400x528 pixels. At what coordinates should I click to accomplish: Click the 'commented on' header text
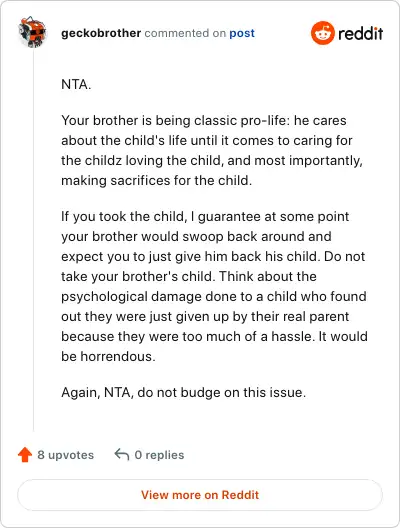185,33
